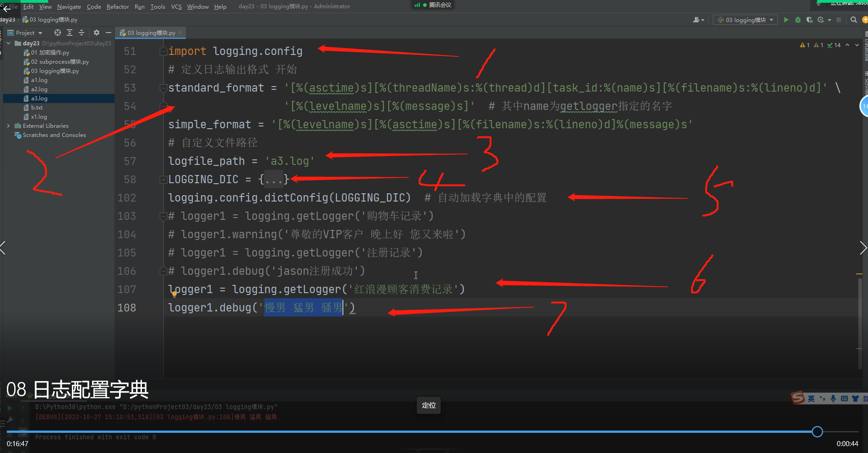Go to next video with right chevron
868x453 pixels.
pyautogui.click(x=863, y=248)
